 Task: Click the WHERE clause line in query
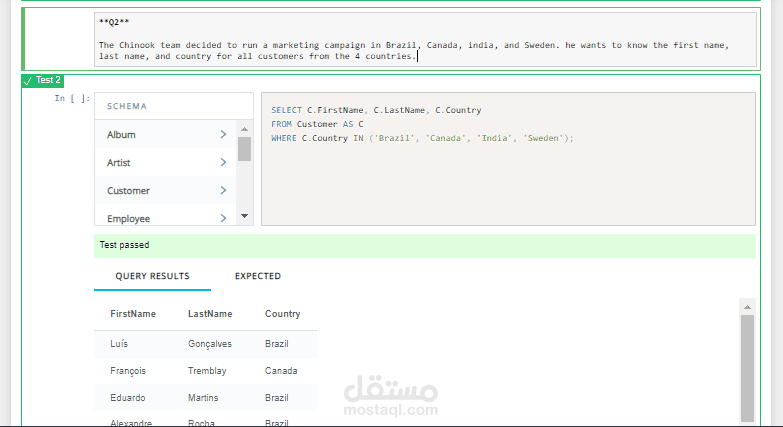(x=422, y=138)
